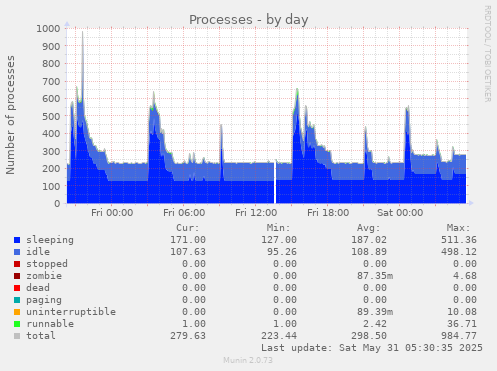497x371 pixels.
Task: Click the total legend color swatch
Action: 17,336
